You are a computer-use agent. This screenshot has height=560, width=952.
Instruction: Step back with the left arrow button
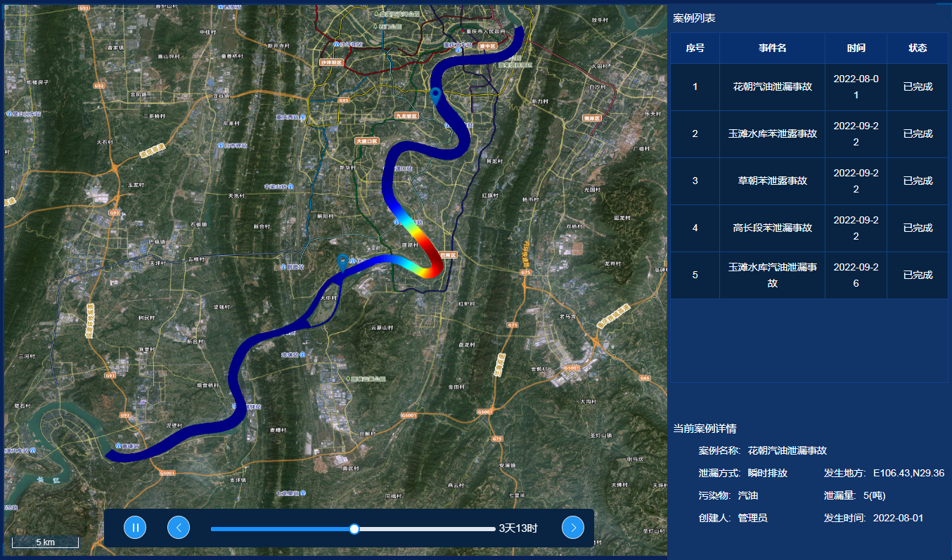coord(179,527)
